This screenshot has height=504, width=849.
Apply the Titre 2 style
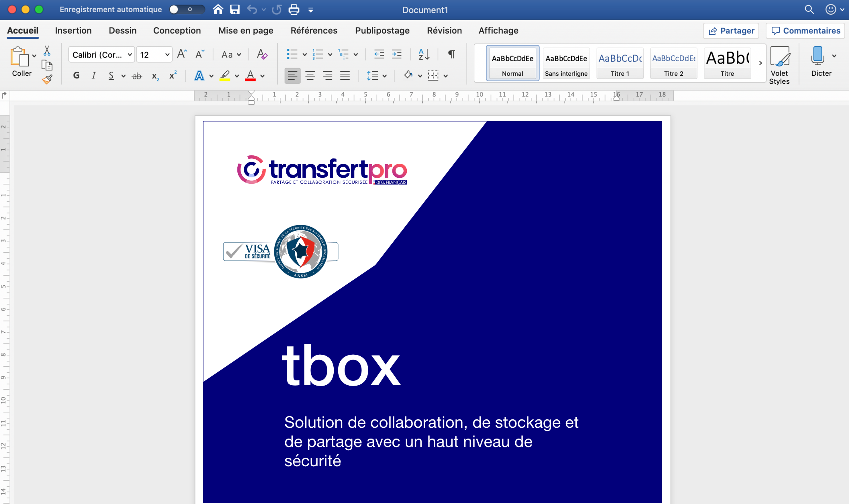pos(673,63)
